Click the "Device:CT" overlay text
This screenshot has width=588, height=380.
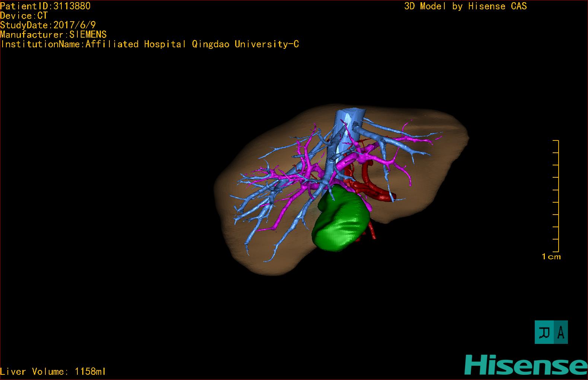24,16
